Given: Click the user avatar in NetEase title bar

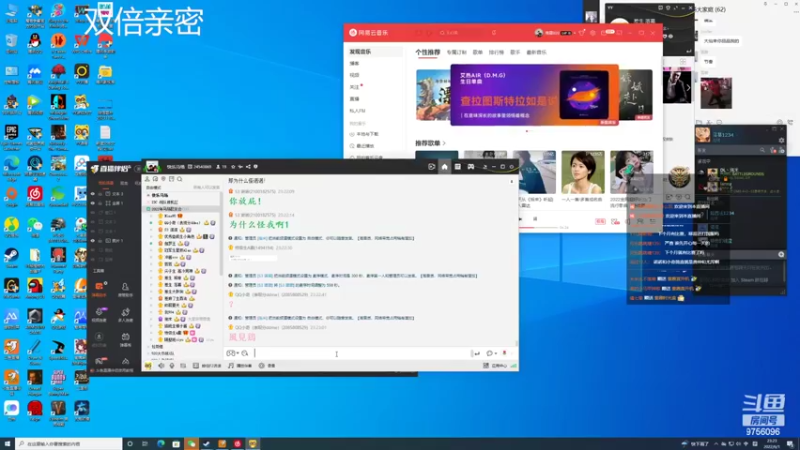Looking at the screenshot, I should point(539,33).
